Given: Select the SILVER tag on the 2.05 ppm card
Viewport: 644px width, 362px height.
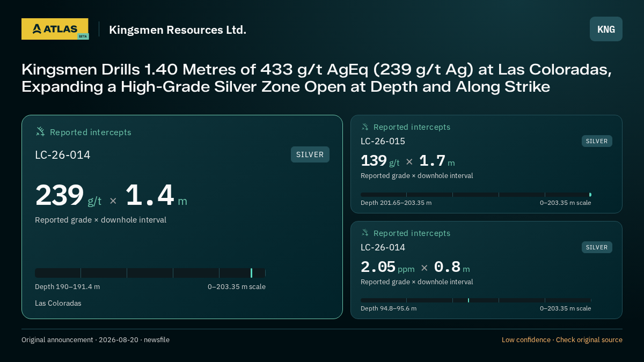Looking at the screenshot, I should [597, 247].
